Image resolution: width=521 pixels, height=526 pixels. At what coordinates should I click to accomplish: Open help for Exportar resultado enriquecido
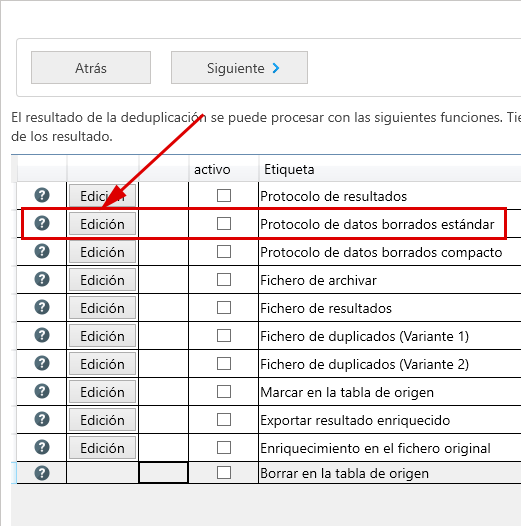42,419
